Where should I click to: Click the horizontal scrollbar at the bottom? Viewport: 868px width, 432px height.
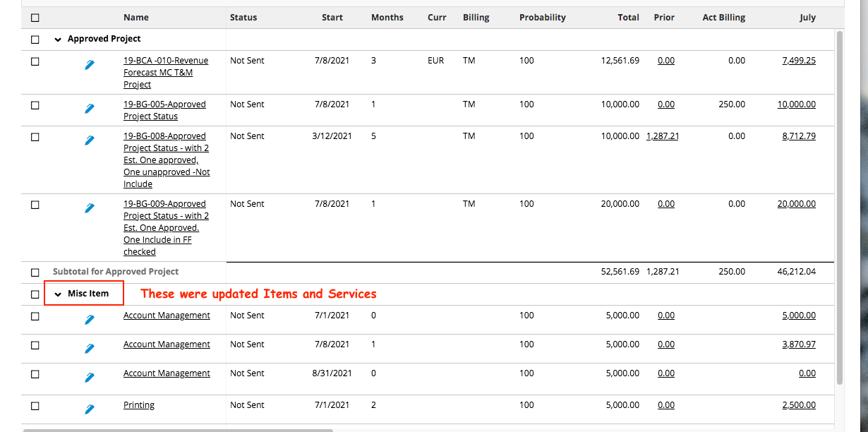click(178, 429)
